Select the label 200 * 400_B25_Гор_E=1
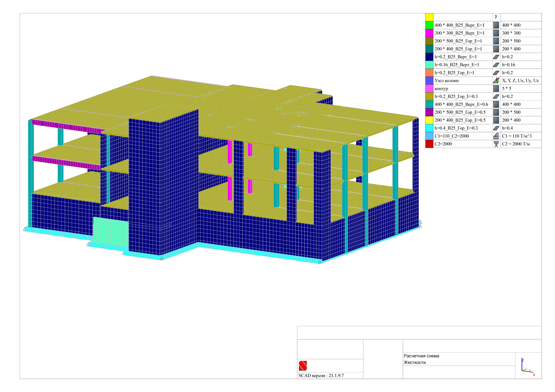 coord(458,49)
